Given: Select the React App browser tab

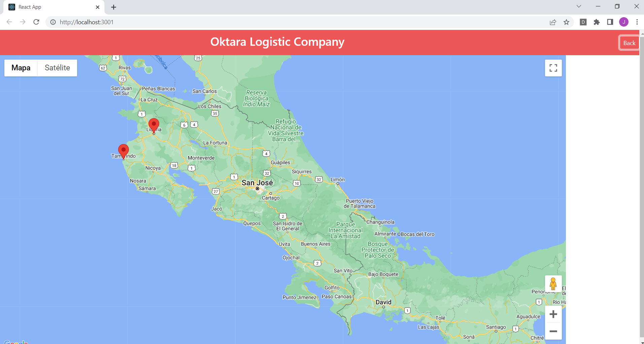Looking at the screenshot, I should tap(54, 7).
